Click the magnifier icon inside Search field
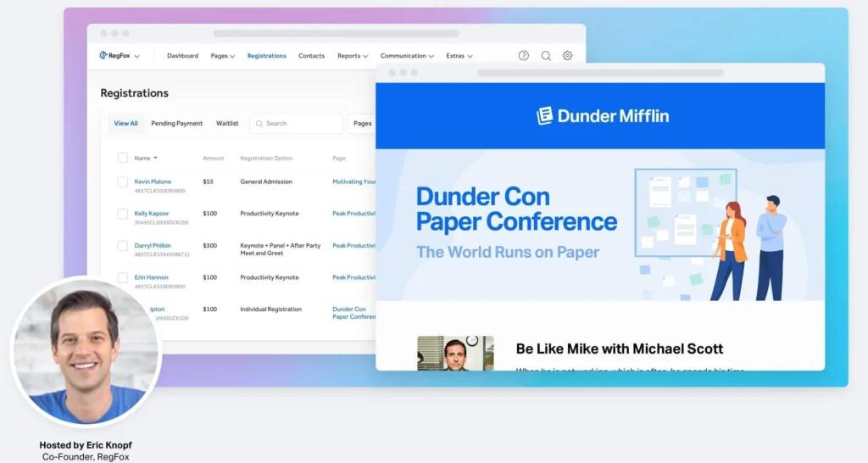 point(259,124)
